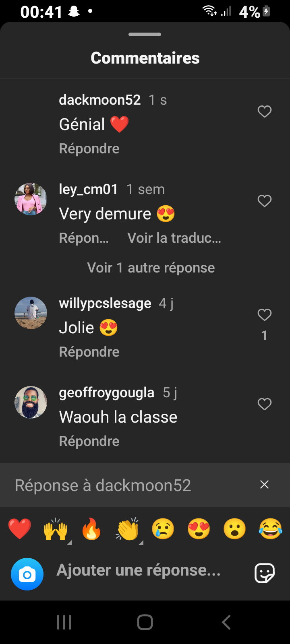Insert the heart-eyes emoji in quick bar
Image resolution: width=290 pixels, height=644 pixels.
point(199,529)
